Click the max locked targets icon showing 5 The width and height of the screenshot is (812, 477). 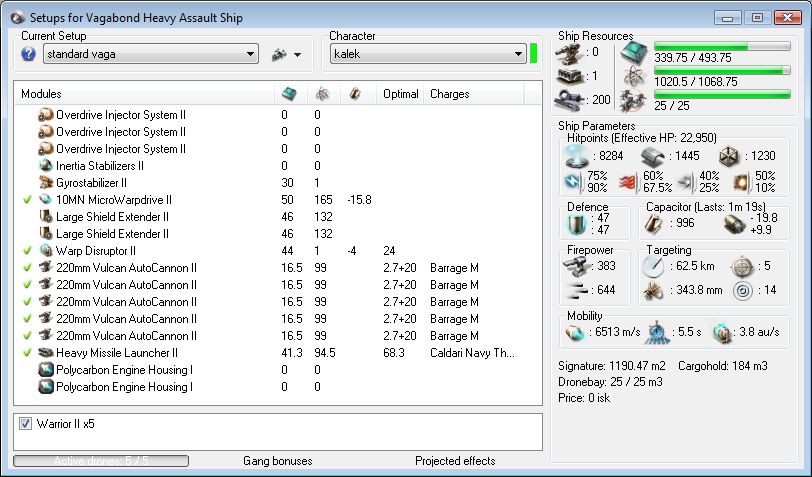pos(742,267)
